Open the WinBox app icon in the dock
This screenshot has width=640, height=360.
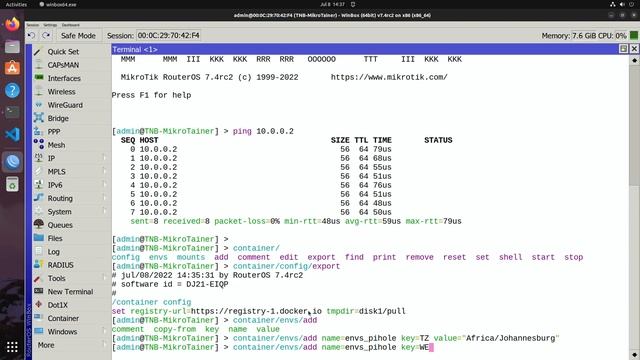coord(12,162)
